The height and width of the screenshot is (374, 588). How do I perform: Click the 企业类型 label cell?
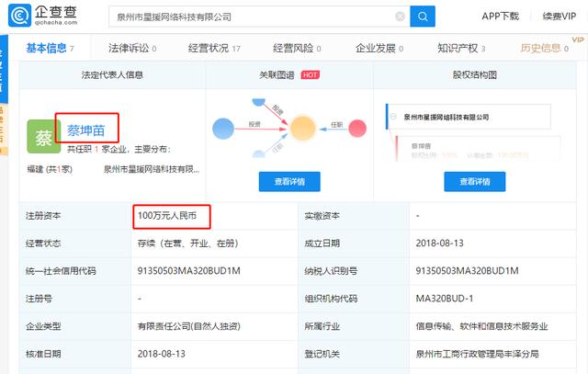[x=75, y=326]
